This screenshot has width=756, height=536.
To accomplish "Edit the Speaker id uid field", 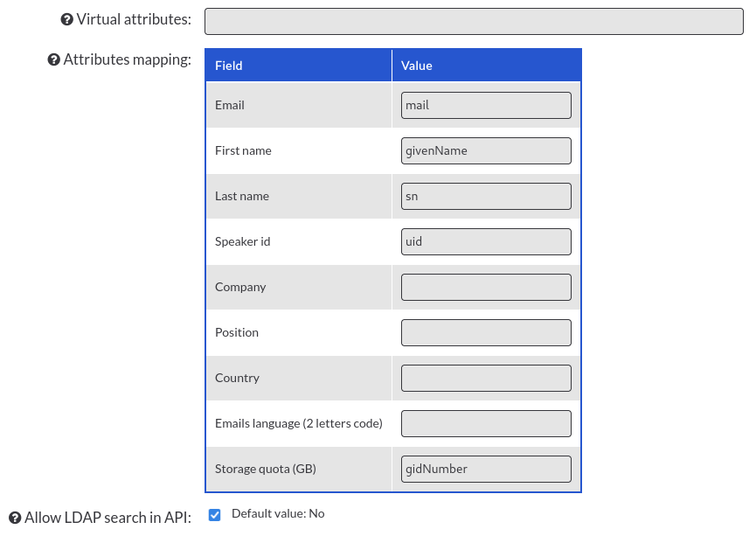I will point(486,241).
